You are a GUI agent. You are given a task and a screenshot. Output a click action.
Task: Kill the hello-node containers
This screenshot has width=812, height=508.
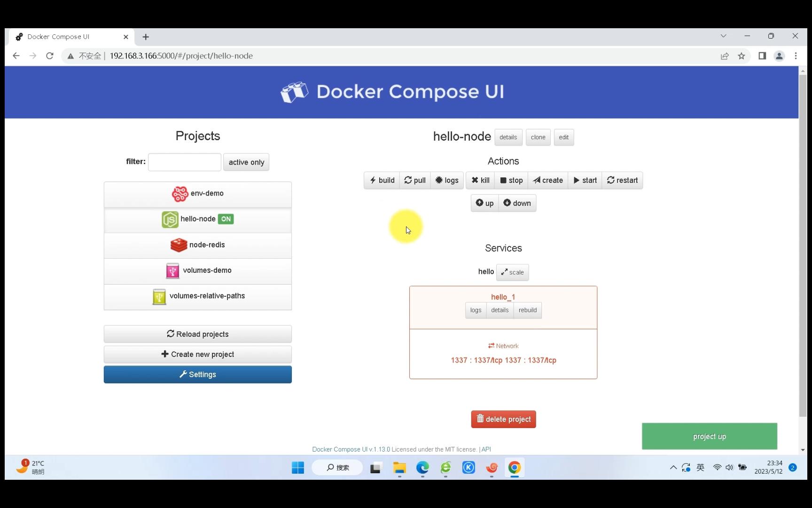coord(480,181)
